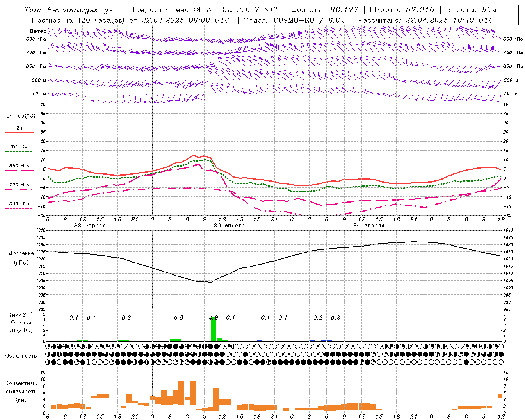This screenshot has height=420, width=525.
Task: Select the model name COSMO-RU
Action: [x=294, y=20]
